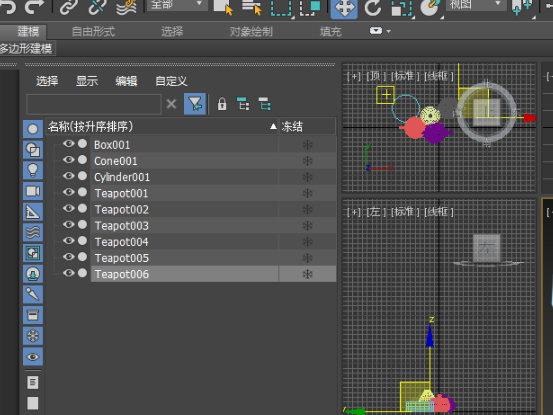Toggle Display XRefs filter icon
Screen dimensions: 553x415
click(x=33, y=274)
